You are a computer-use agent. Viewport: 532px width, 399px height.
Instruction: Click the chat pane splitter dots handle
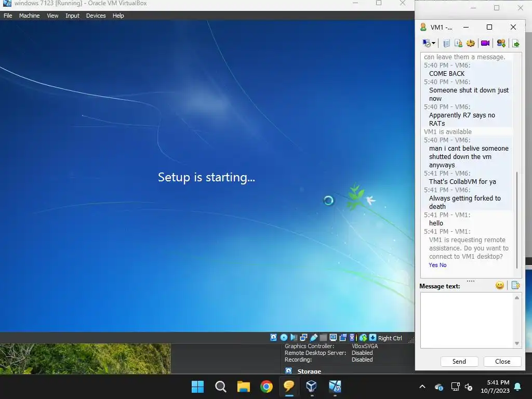click(x=471, y=281)
